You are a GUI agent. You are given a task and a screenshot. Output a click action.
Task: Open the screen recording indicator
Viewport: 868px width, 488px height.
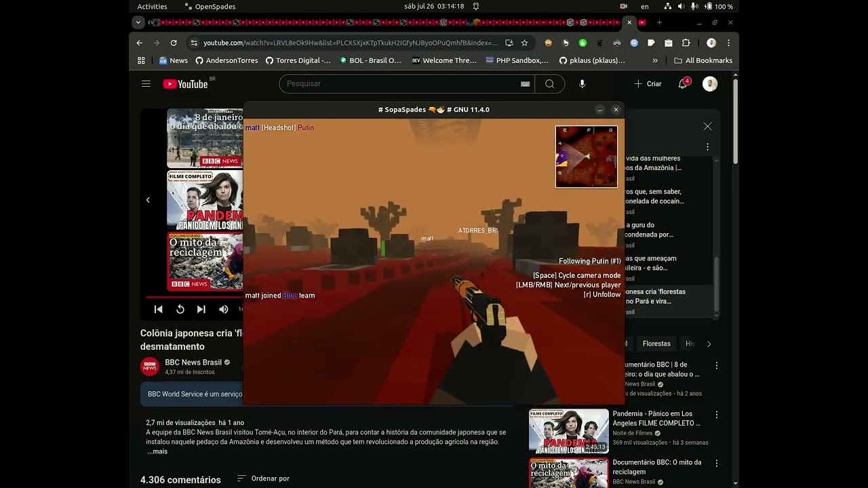[624, 6]
